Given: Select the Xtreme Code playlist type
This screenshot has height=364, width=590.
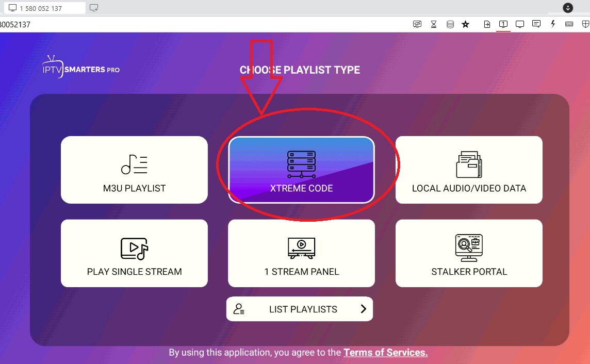Looking at the screenshot, I should tap(301, 170).
